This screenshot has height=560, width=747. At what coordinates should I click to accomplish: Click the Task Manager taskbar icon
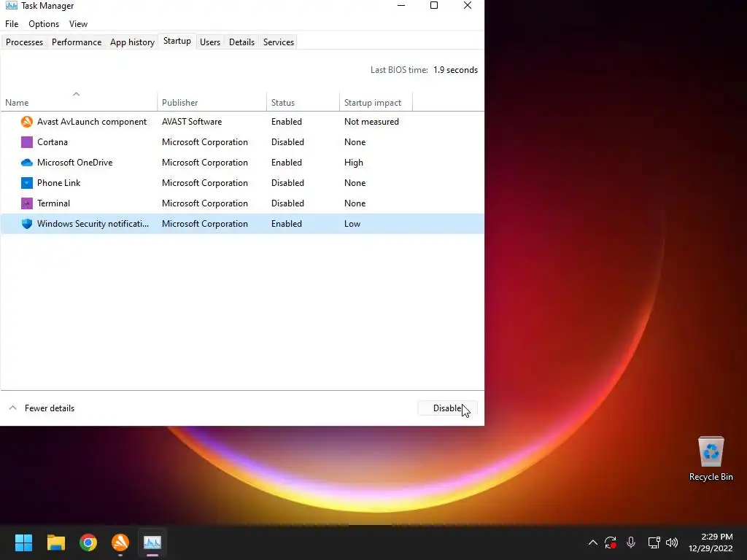coord(152,542)
